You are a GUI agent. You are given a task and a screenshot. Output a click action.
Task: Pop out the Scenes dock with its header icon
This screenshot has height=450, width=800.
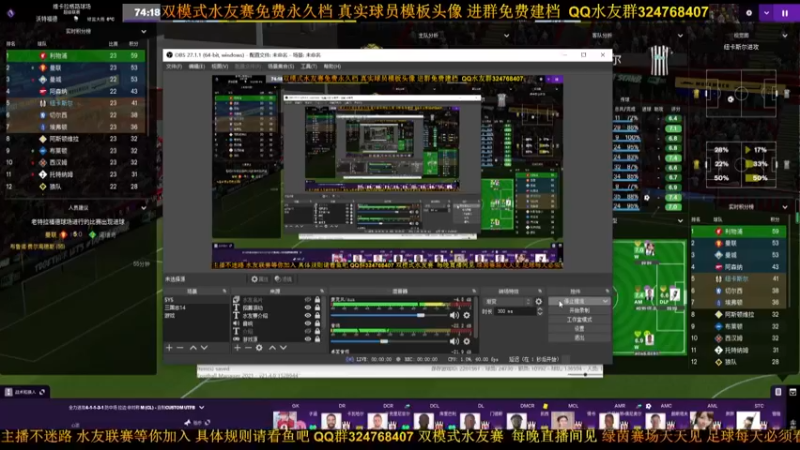pos(224,291)
